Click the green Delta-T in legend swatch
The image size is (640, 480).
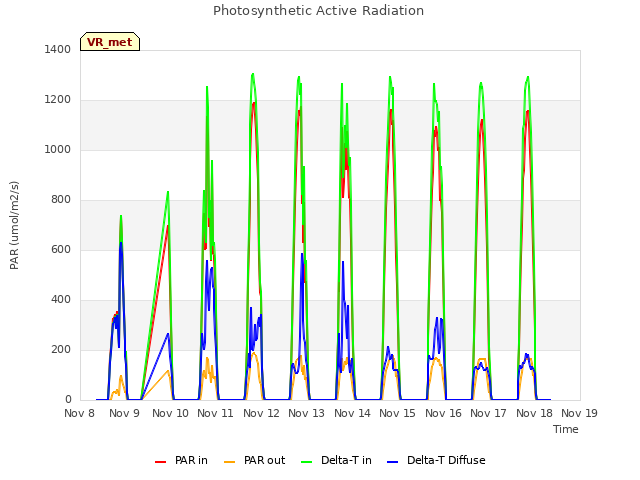coord(307,462)
